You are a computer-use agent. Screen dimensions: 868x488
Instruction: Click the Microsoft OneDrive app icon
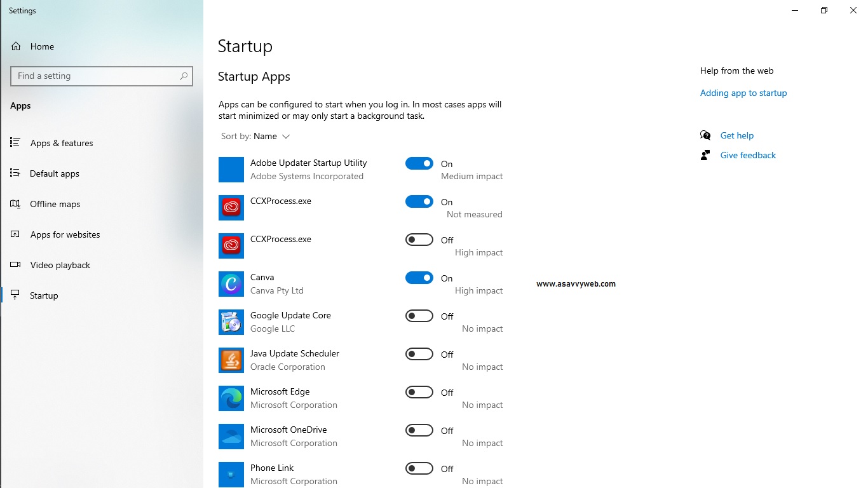[x=231, y=437]
